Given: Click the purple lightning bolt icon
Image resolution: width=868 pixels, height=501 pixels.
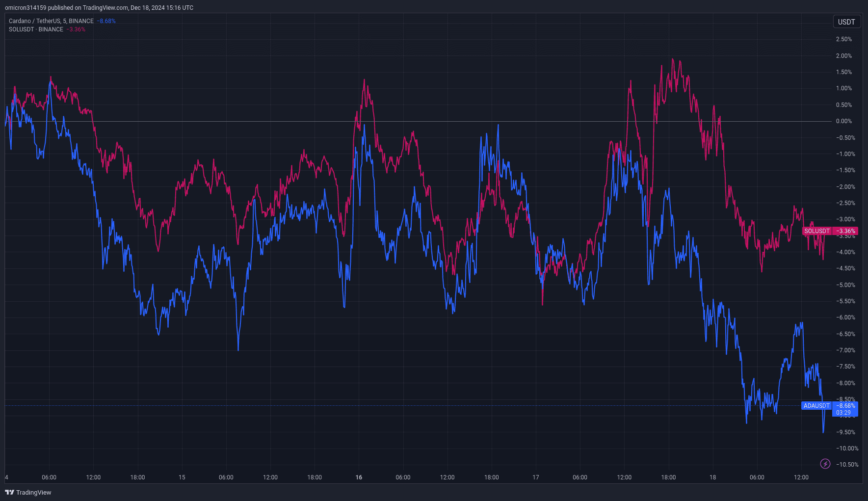Looking at the screenshot, I should (x=825, y=464).
